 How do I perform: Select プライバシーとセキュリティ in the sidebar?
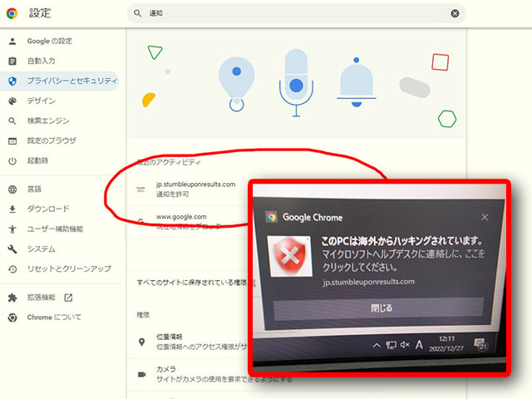pos(60,81)
